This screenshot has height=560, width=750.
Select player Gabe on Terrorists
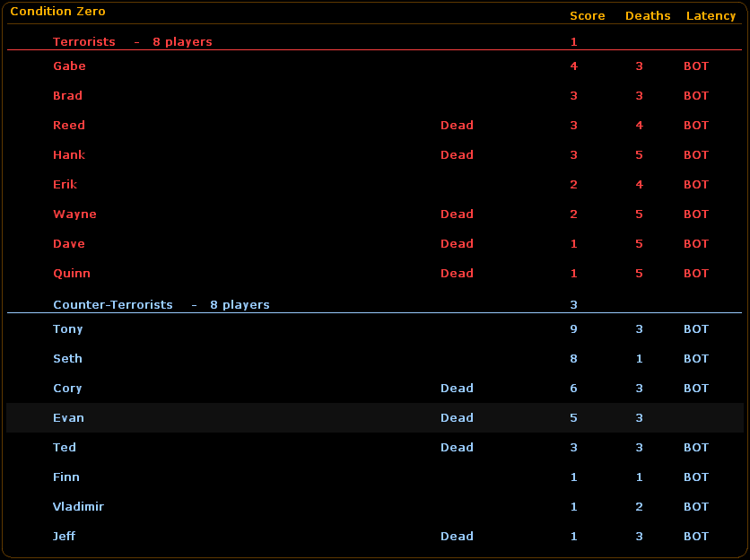pyautogui.click(x=69, y=66)
